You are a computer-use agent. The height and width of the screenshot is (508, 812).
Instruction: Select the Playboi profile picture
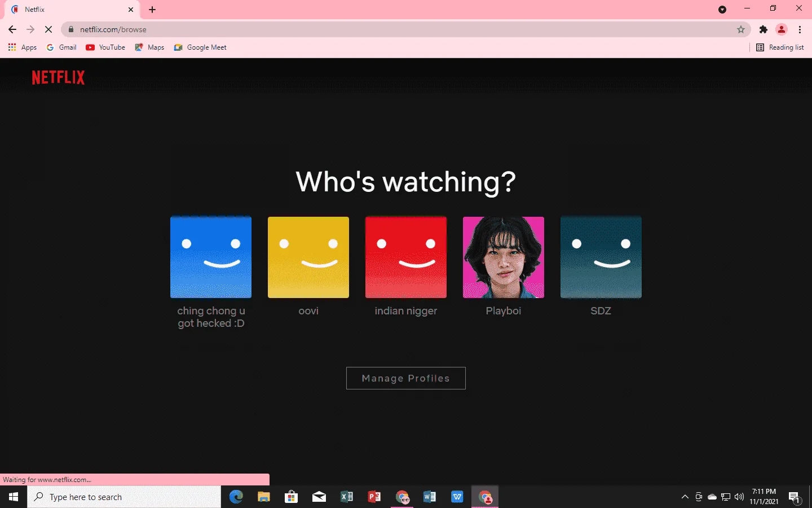click(504, 257)
